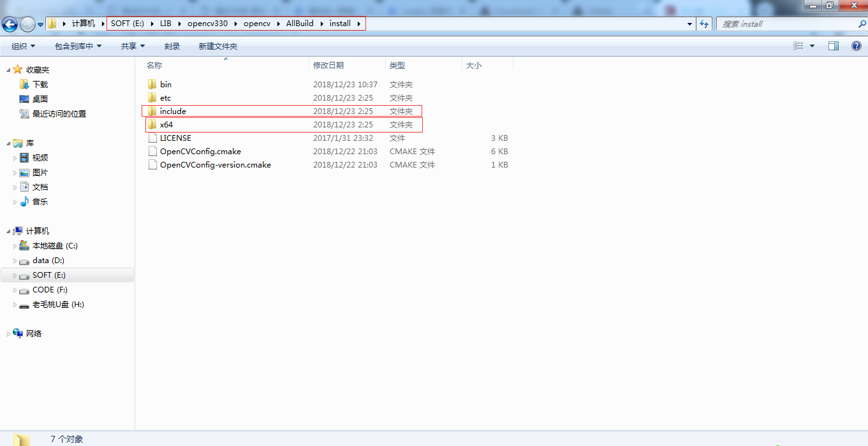Open the 包含到库中 menu

(77, 45)
